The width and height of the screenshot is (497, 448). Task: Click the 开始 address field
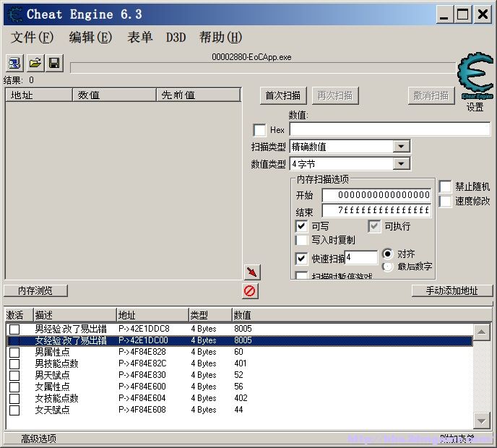(376, 195)
